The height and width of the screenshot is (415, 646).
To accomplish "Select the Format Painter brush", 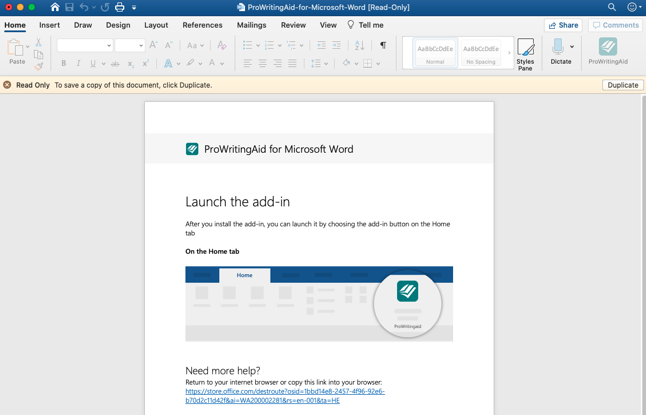I will [x=39, y=66].
